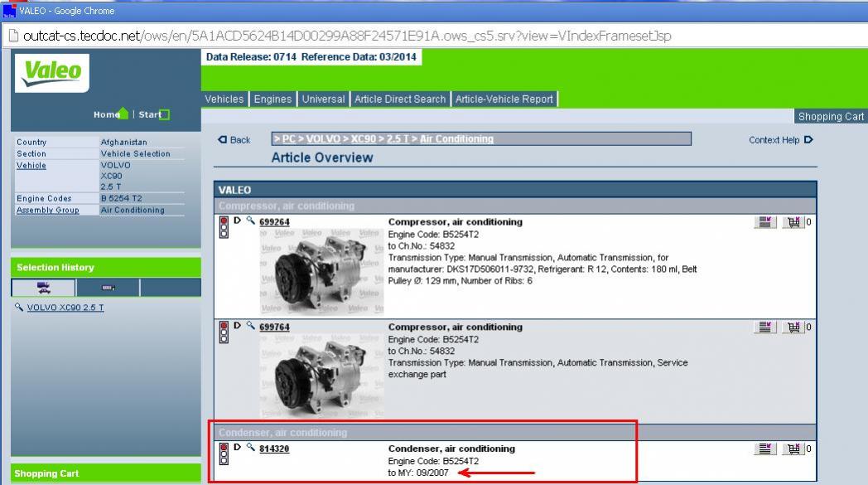
Task: Expand details arrow for article 699264
Action: click(238, 221)
